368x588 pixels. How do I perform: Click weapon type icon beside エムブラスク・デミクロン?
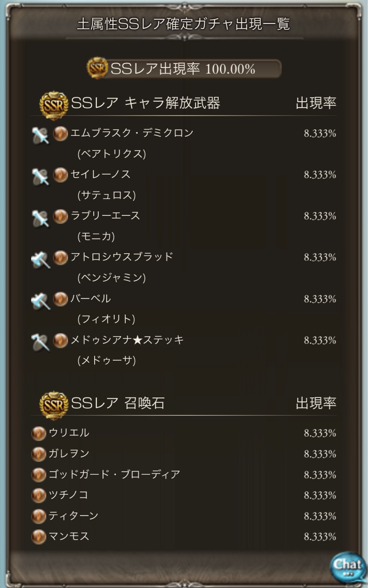pyautogui.click(x=40, y=136)
